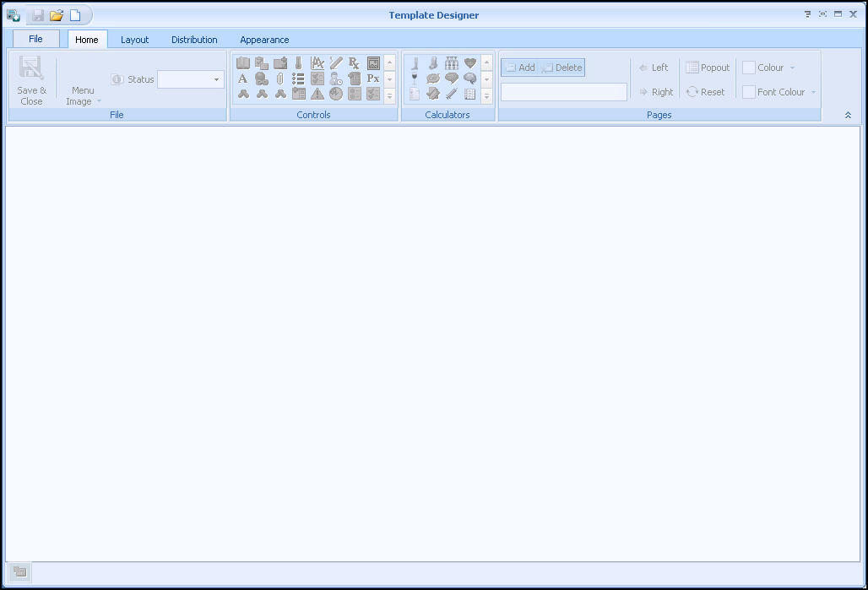Switch to the Layout tab
Image resolution: width=868 pixels, height=590 pixels.
tap(134, 40)
